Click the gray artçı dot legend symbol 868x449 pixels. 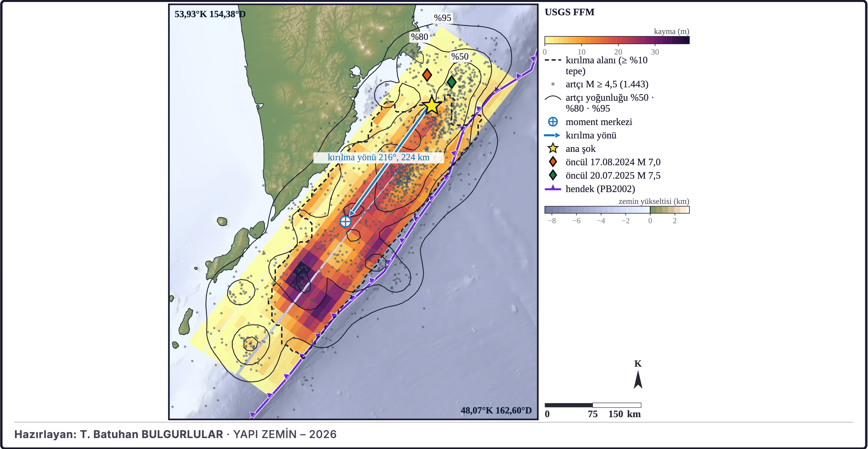point(552,84)
